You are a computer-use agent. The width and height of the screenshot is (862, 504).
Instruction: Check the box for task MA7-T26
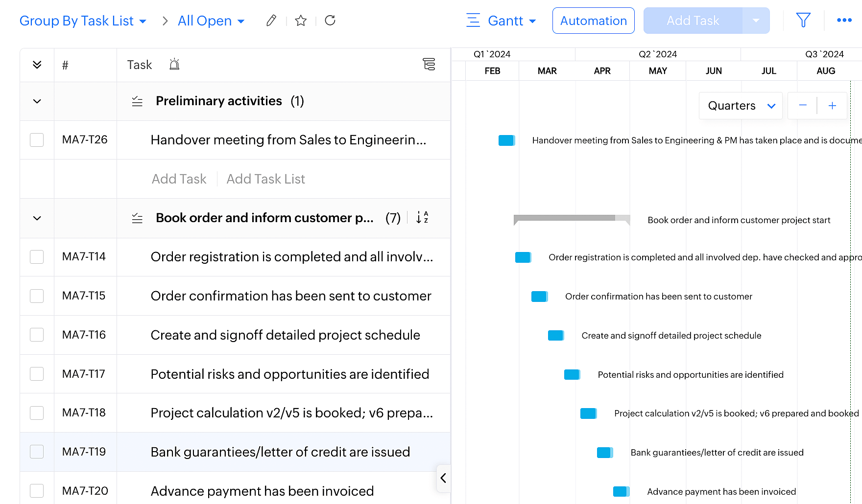pos(37,140)
